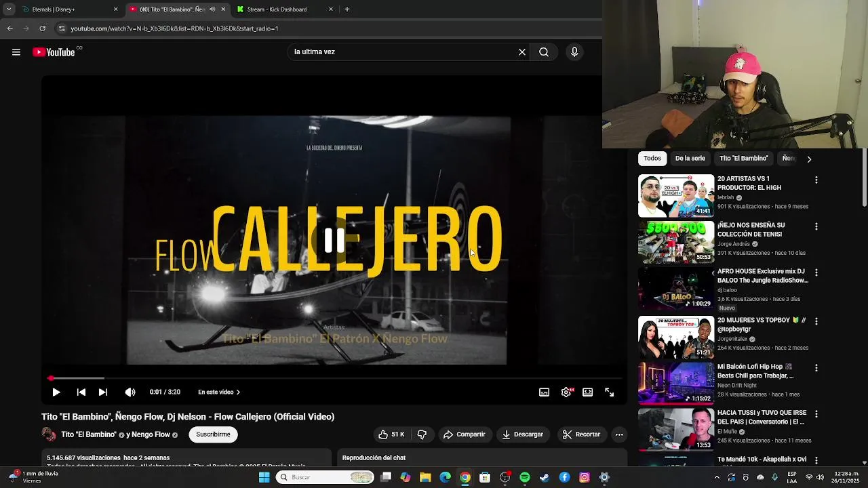Viewport: 868px width, 488px height.
Task: Open player settings gear
Action: [x=566, y=392]
